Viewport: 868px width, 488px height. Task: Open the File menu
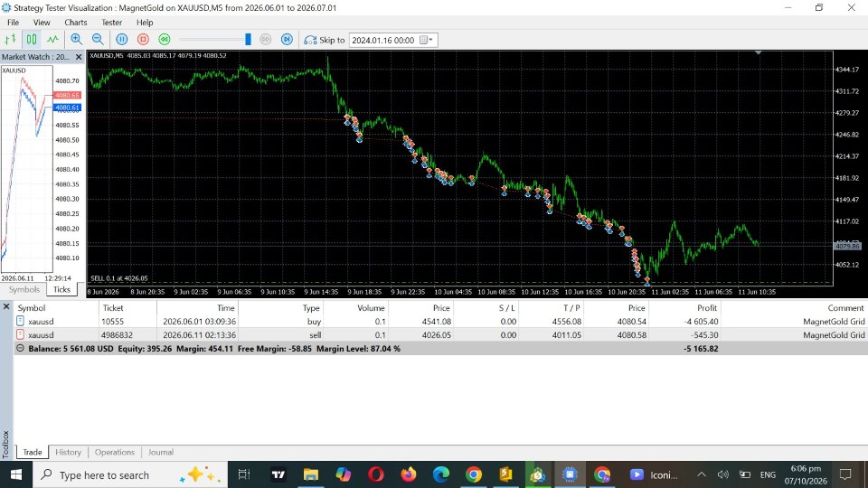click(x=13, y=23)
